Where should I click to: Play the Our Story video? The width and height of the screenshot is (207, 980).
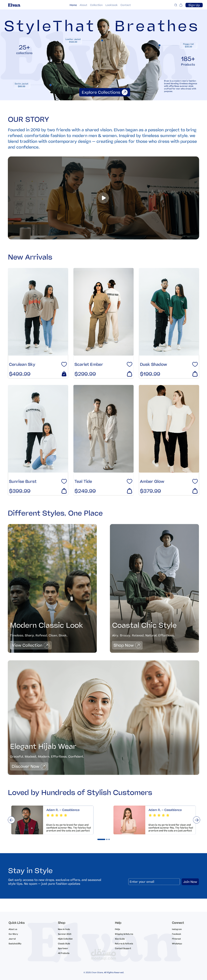103,198
